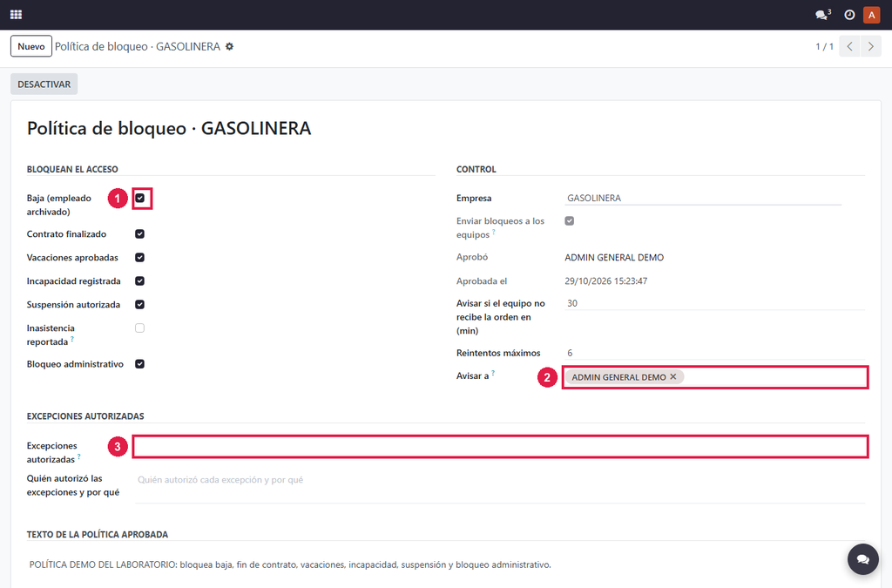892x588 pixels.
Task: Click the Avisar a recipients field
Action: click(715, 377)
